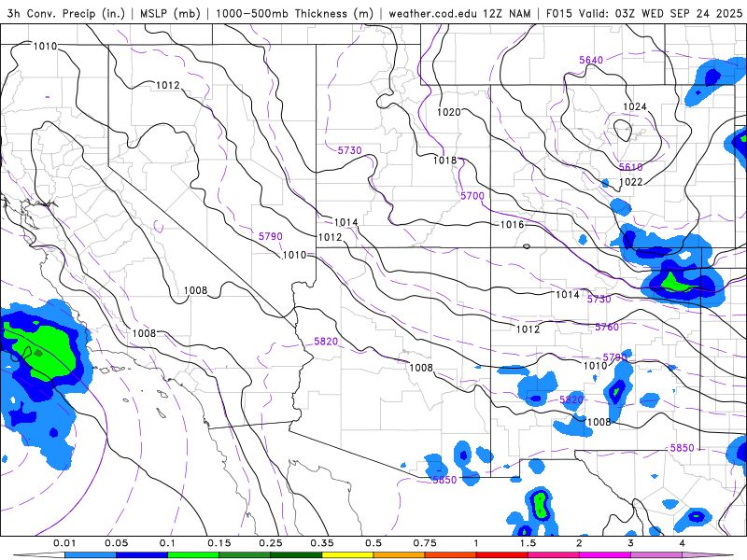Click the dark blue 0.05 legend swatch

click(x=142, y=555)
